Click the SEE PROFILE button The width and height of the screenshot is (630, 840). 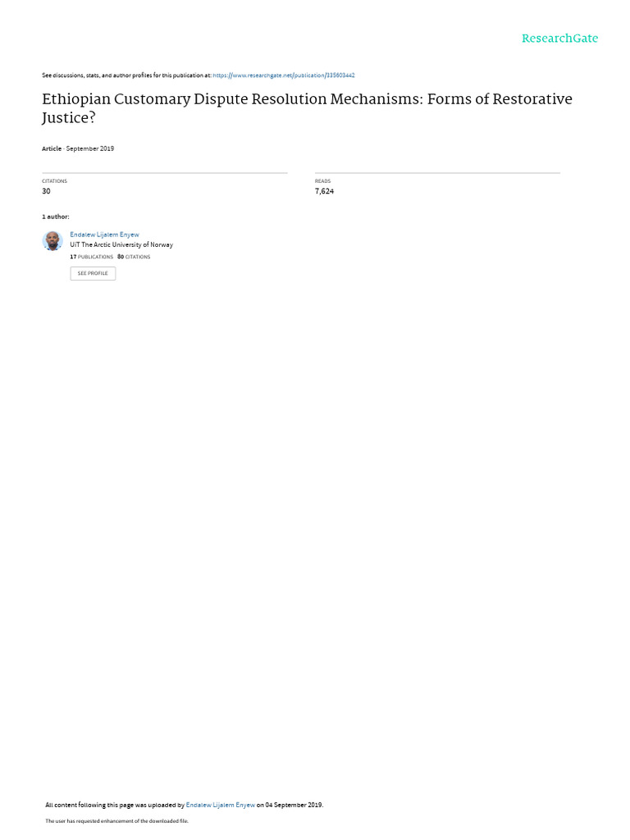[x=93, y=273]
